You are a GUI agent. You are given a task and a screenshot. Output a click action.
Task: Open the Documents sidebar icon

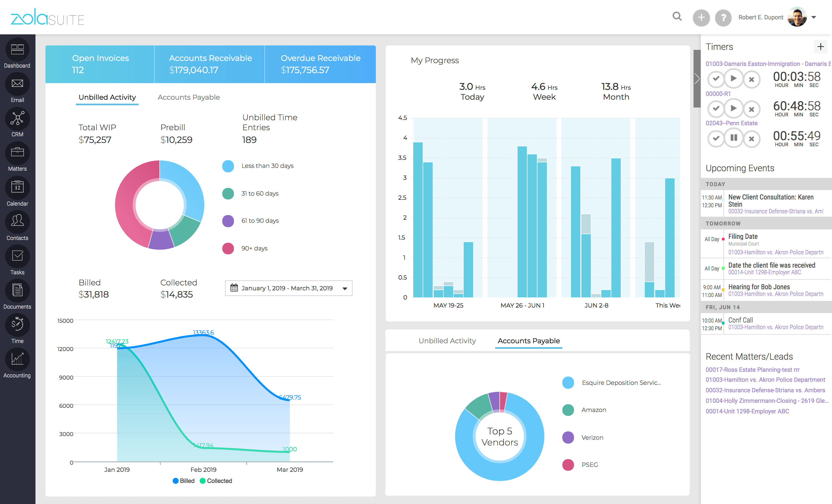tap(17, 291)
